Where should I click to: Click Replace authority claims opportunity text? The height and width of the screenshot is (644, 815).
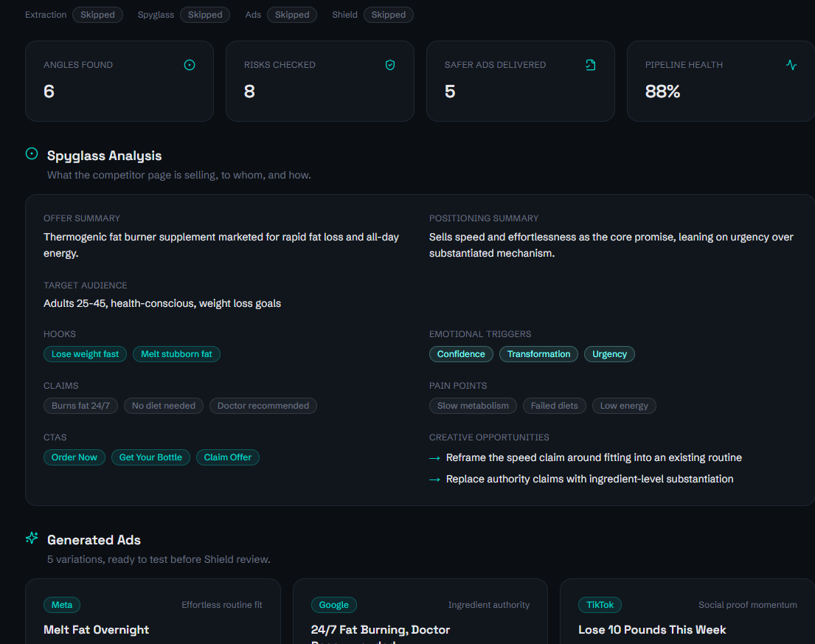[x=590, y=479]
